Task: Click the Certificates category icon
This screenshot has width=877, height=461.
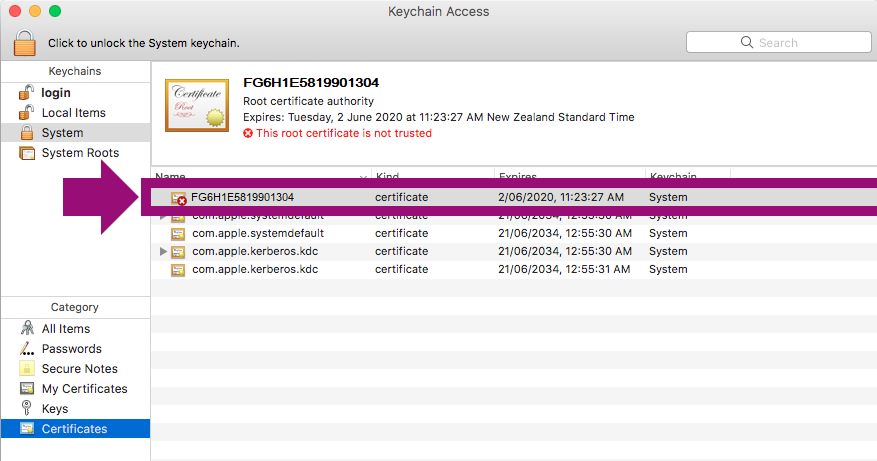Action: coord(27,429)
